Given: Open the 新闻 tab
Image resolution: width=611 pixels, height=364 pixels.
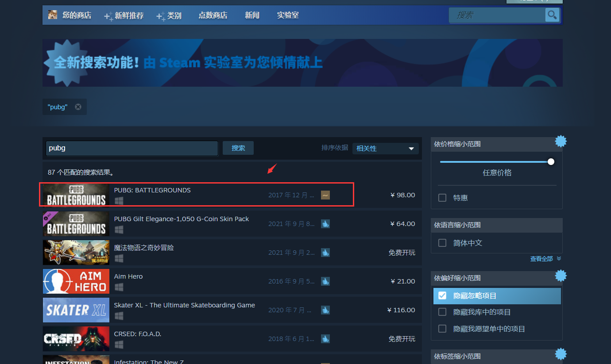Looking at the screenshot, I should pyautogui.click(x=252, y=15).
